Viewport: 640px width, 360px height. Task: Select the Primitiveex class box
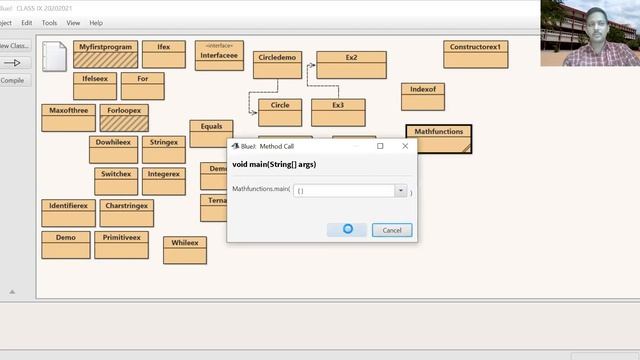tap(122, 245)
